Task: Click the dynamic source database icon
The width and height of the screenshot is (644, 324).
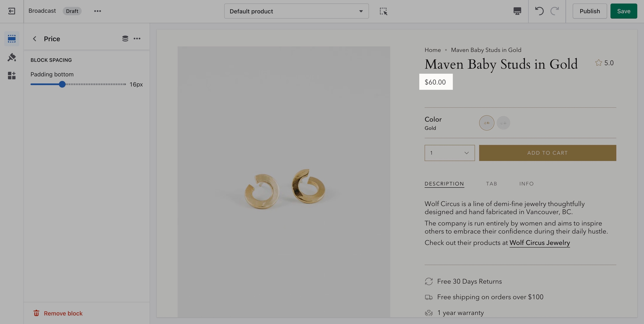Action: (x=125, y=39)
